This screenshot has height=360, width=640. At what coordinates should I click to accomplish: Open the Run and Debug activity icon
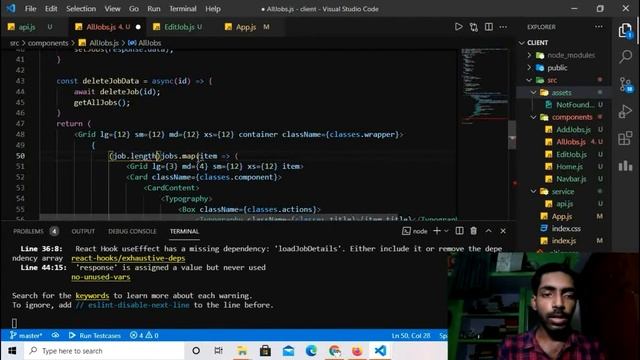(x=625, y=111)
